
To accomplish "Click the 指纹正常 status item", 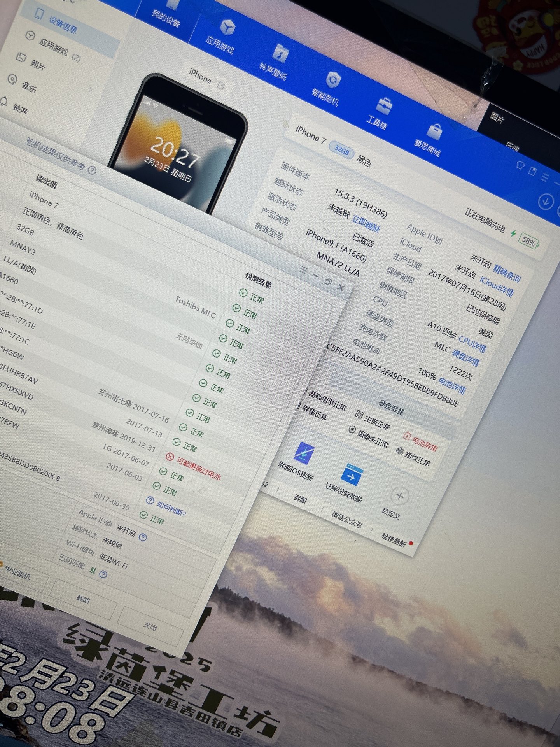I will [x=413, y=457].
